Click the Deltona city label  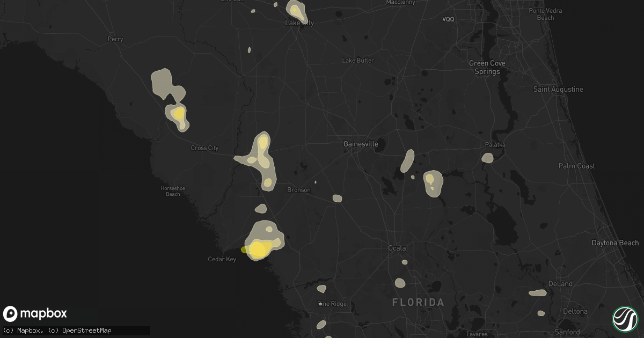[575, 311]
